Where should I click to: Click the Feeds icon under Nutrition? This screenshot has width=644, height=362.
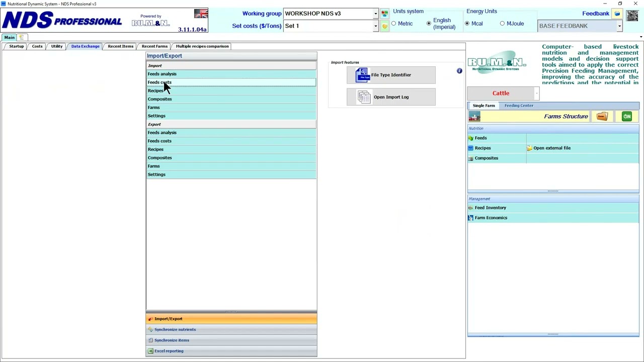tap(471, 138)
